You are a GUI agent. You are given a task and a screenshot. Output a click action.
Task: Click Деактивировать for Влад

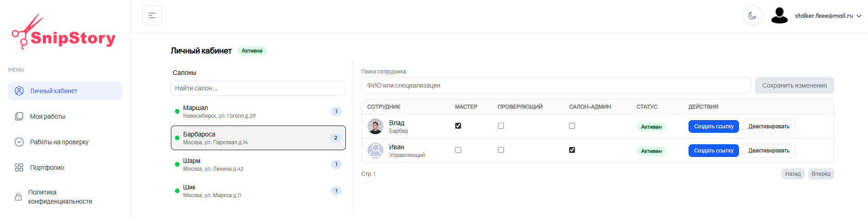pos(769,126)
